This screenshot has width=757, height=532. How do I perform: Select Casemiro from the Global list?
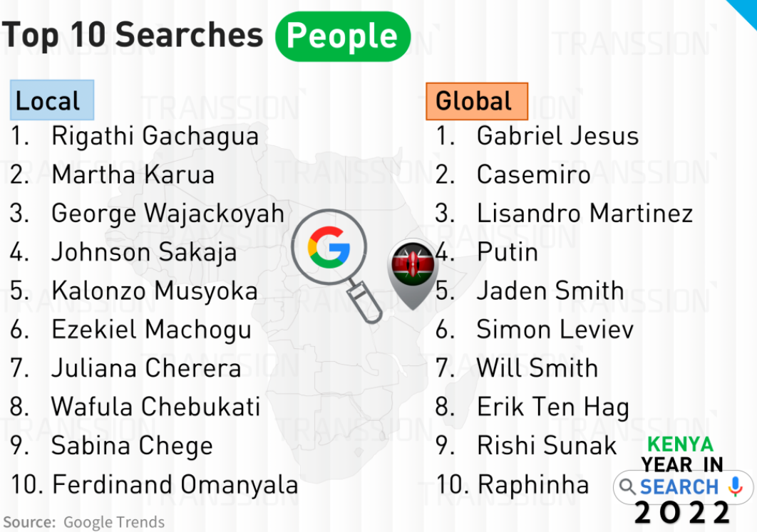[x=533, y=174]
